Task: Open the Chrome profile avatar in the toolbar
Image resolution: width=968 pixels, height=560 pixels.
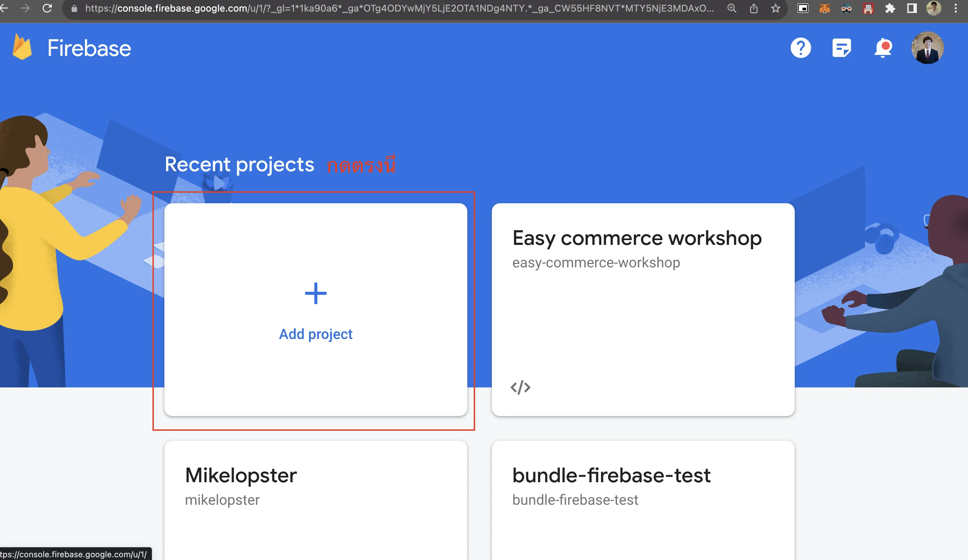Action: pos(934,9)
